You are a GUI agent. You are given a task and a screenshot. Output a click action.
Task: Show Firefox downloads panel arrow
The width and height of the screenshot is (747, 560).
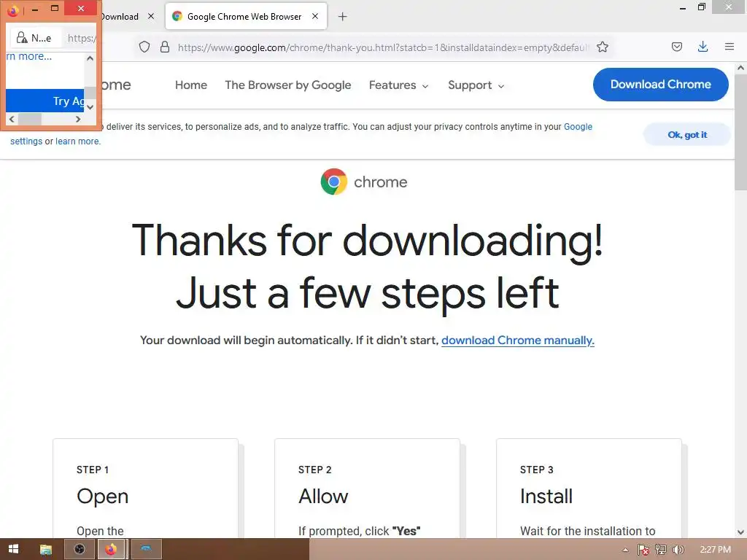703,47
